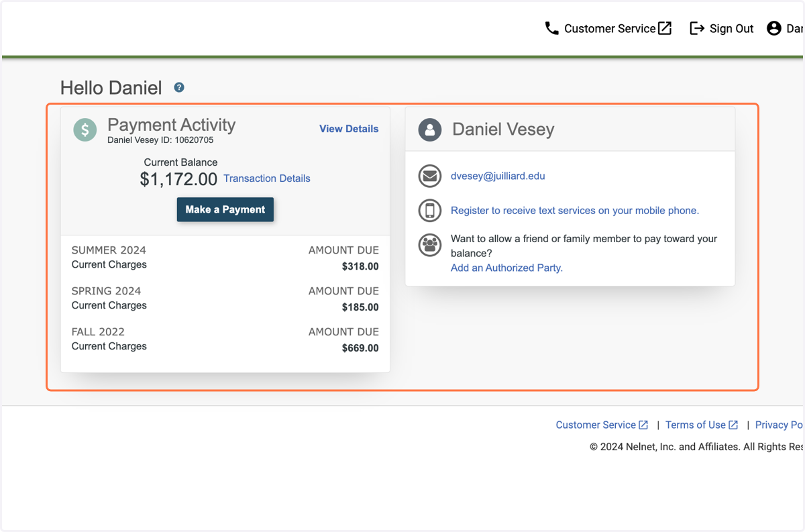Select the $669.00 amount due
This screenshot has width=805, height=532.
pyautogui.click(x=360, y=348)
